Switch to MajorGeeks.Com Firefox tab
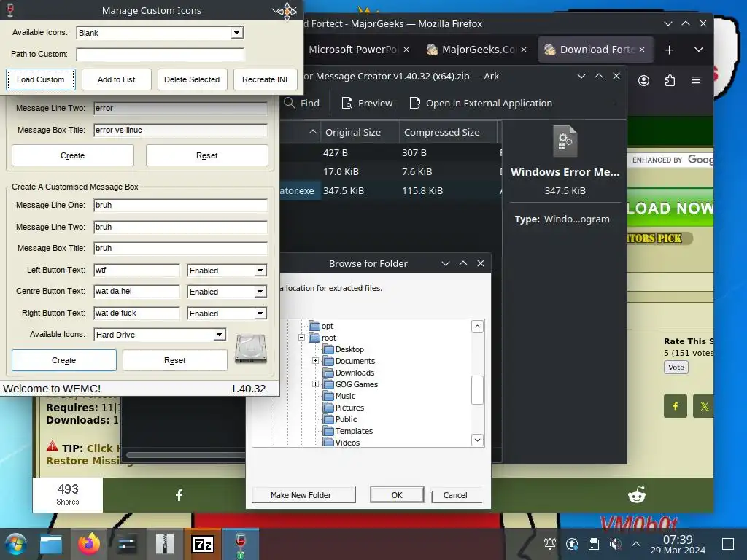 tap(477, 50)
